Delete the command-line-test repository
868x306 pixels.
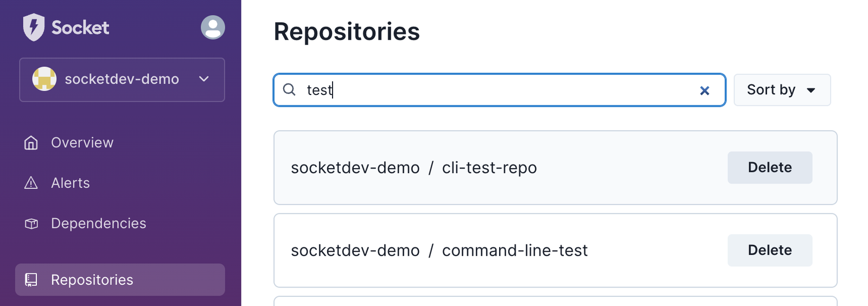[770, 250]
